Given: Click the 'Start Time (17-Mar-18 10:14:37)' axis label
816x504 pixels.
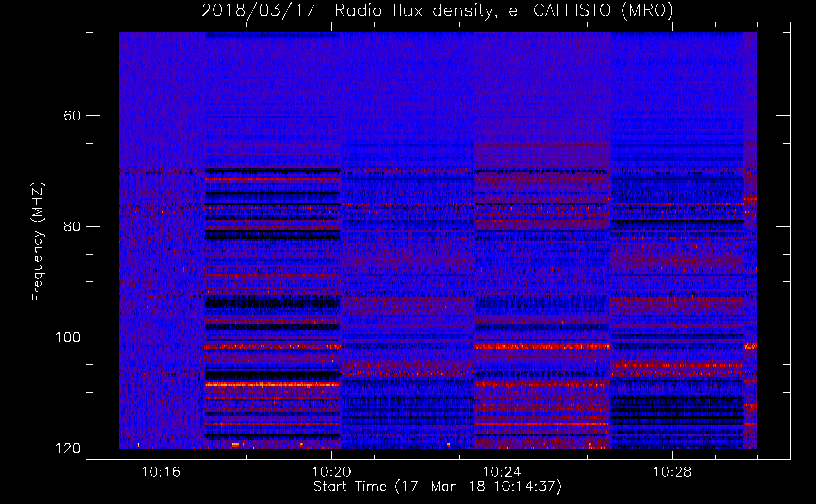Looking at the screenshot, I should 437,487.
